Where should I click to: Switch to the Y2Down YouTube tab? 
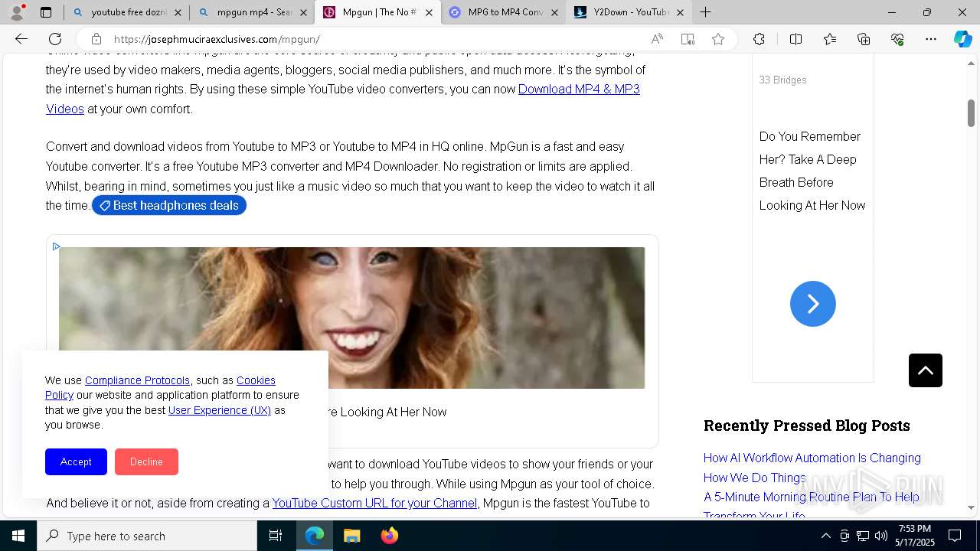pyautogui.click(x=629, y=12)
